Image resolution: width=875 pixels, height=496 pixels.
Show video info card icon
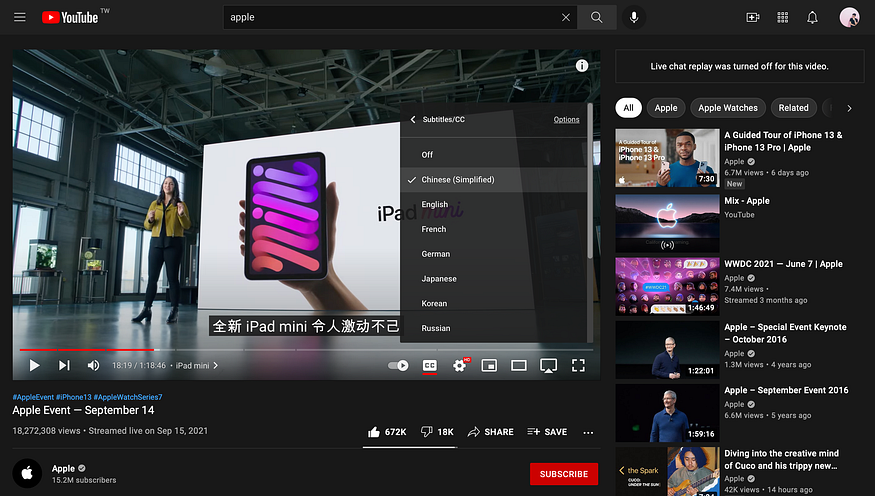coord(581,66)
